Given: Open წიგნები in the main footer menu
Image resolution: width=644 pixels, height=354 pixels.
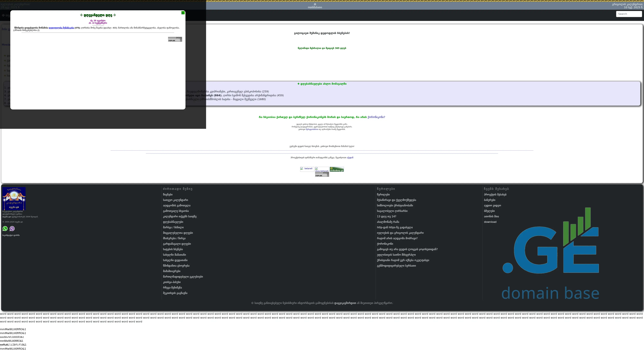Looking at the screenshot, I should [x=167, y=194].
